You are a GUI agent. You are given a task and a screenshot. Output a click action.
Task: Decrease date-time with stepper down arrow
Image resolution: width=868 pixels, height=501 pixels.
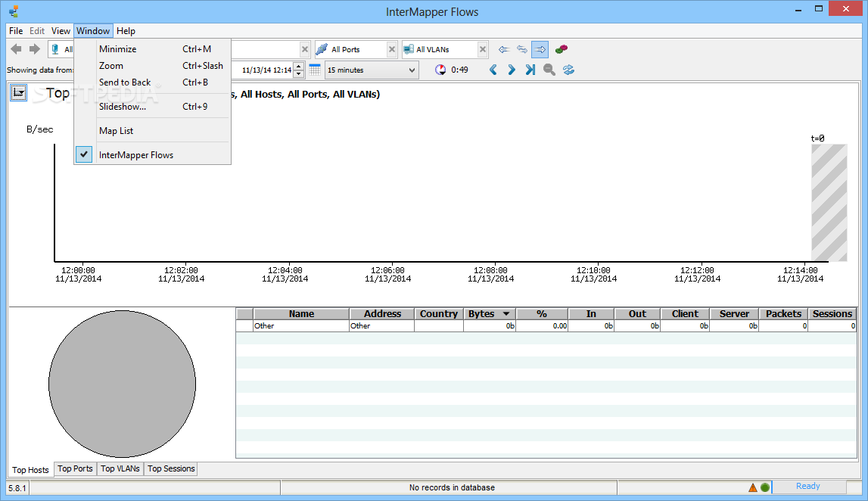[298, 73]
